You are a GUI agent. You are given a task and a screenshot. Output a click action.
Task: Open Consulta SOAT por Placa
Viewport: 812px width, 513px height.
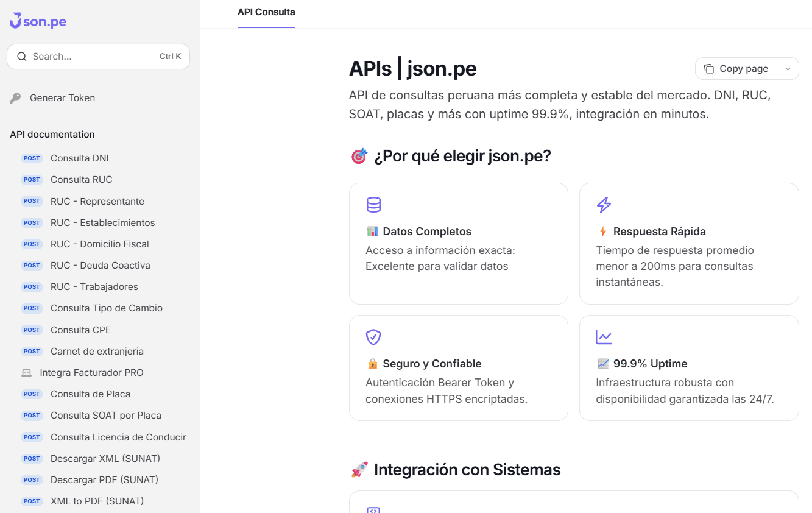pyautogui.click(x=105, y=415)
